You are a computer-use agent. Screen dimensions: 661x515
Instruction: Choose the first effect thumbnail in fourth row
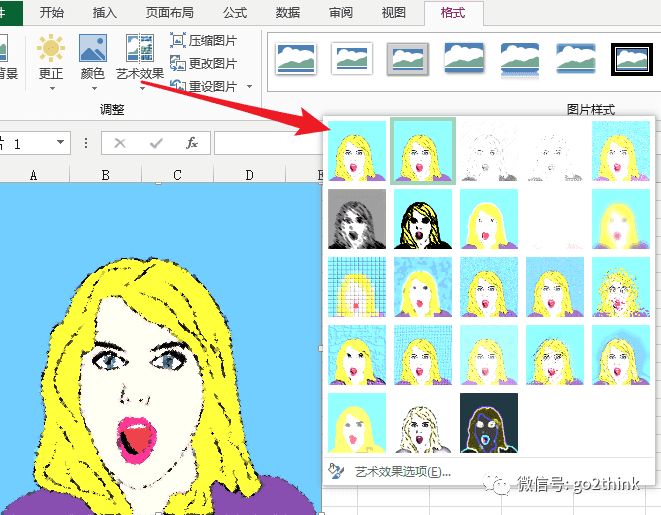357,355
